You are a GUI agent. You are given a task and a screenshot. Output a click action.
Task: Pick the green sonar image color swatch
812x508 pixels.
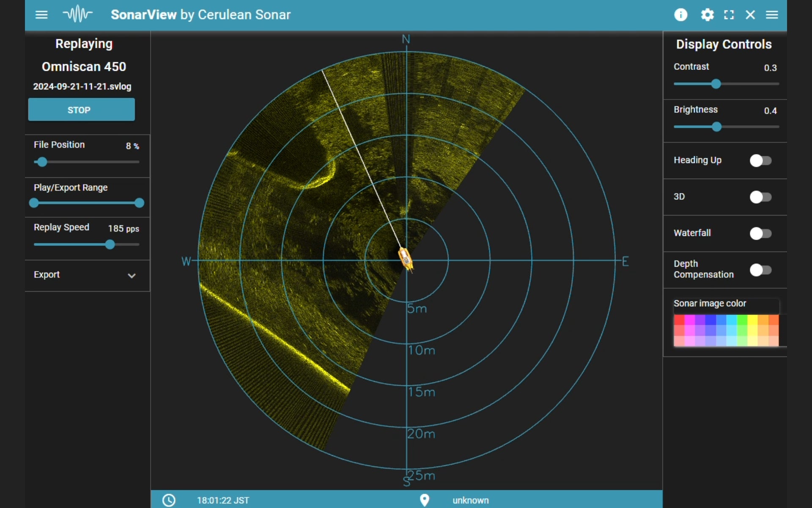click(x=742, y=320)
